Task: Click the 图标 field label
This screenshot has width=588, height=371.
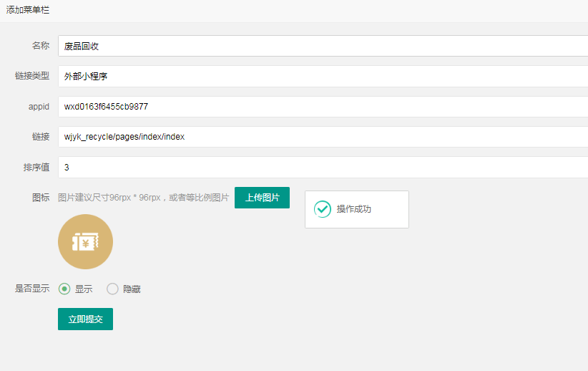Action: 41,198
